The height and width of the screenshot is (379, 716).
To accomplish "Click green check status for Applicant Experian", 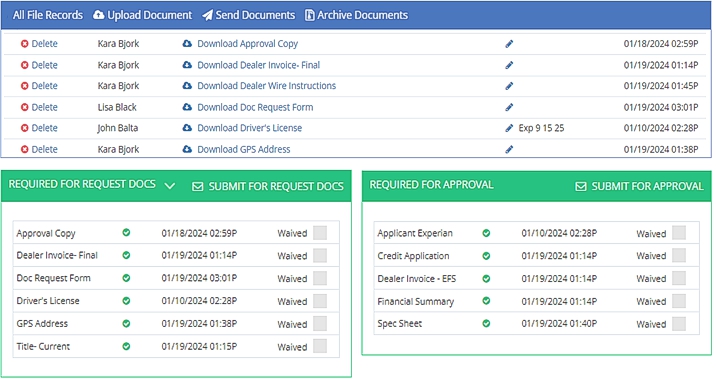I will click(x=487, y=233).
